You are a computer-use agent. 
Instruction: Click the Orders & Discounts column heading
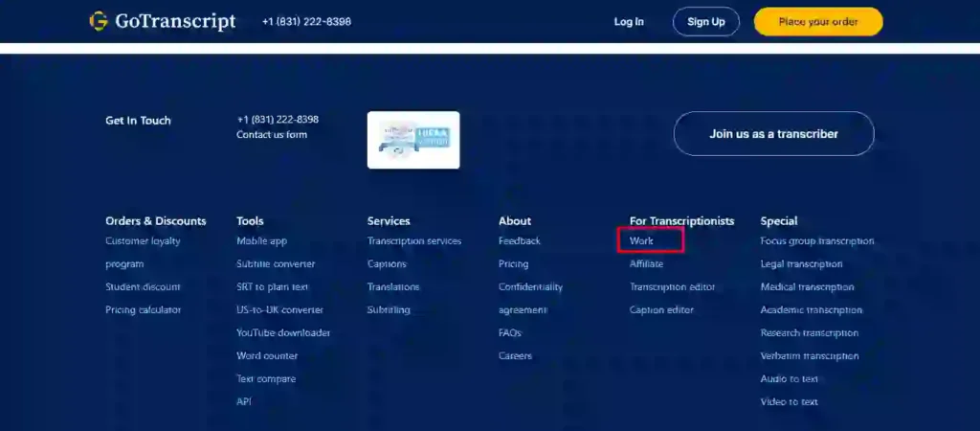[x=156, y=221]
